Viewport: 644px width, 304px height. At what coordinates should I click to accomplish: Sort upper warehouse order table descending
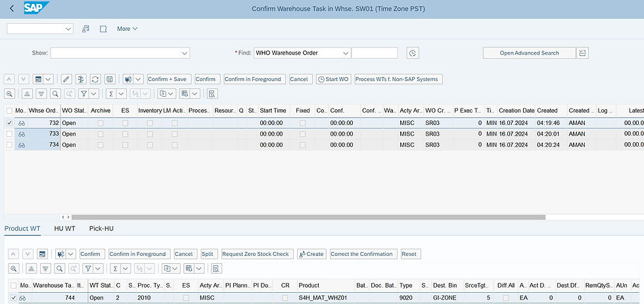41,94
